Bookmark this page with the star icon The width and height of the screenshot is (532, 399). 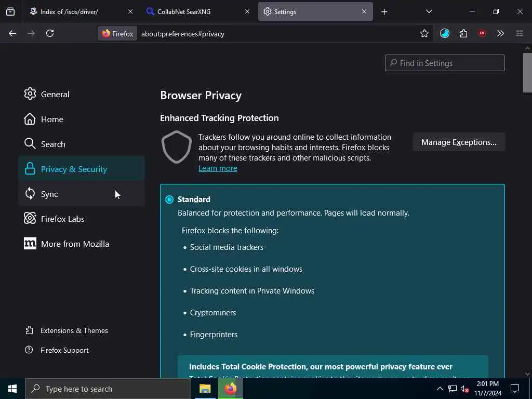tap(424, 33)
